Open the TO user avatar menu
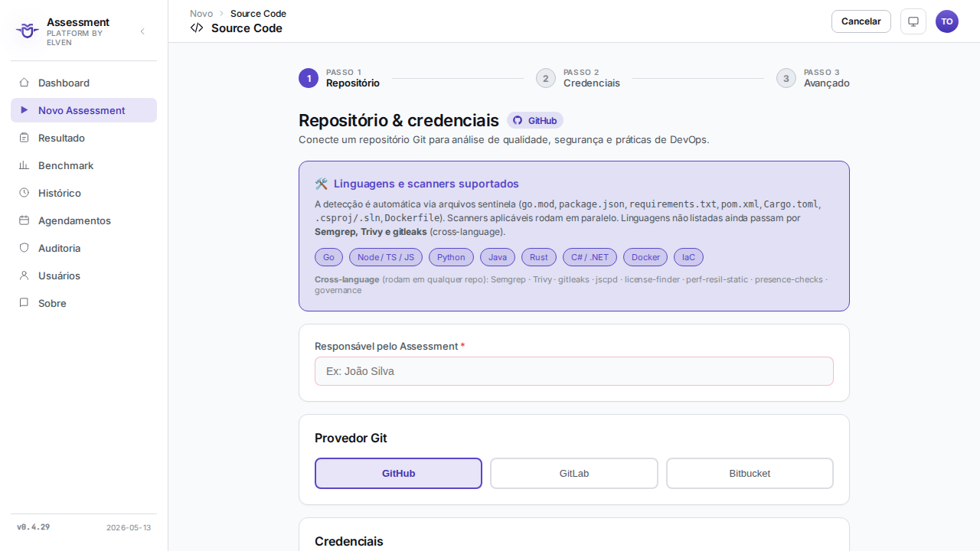Screen dimensions: 980x551 pyautogui.click(x=947, y=21)
